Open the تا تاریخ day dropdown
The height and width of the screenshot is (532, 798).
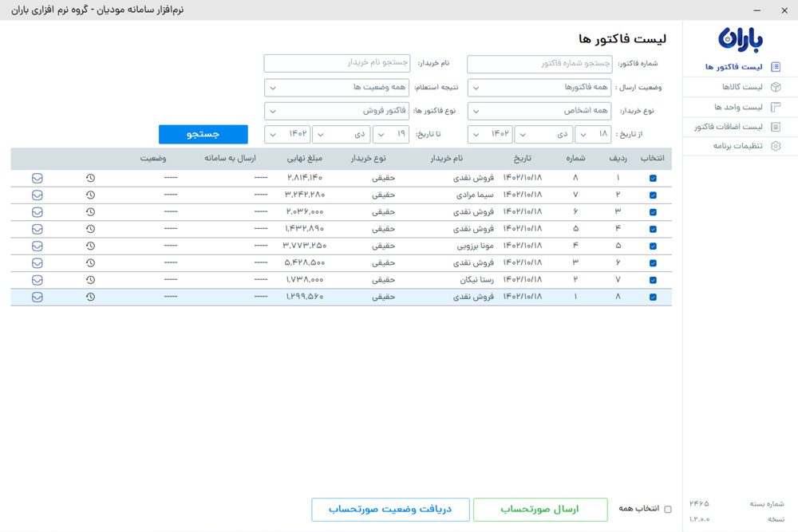[x=391, y=134]
